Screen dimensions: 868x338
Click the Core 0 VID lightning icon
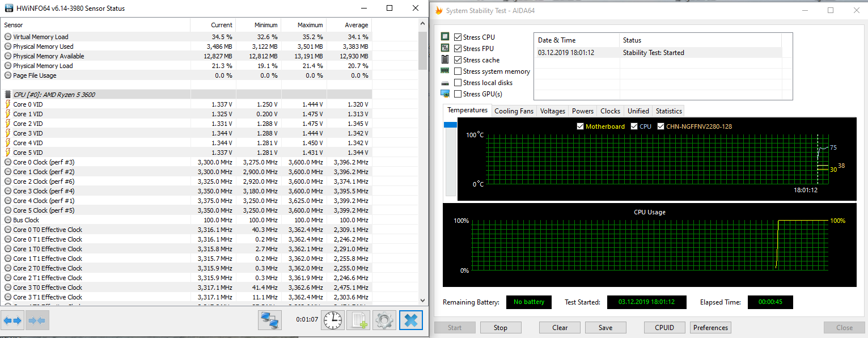pos(8,104)
